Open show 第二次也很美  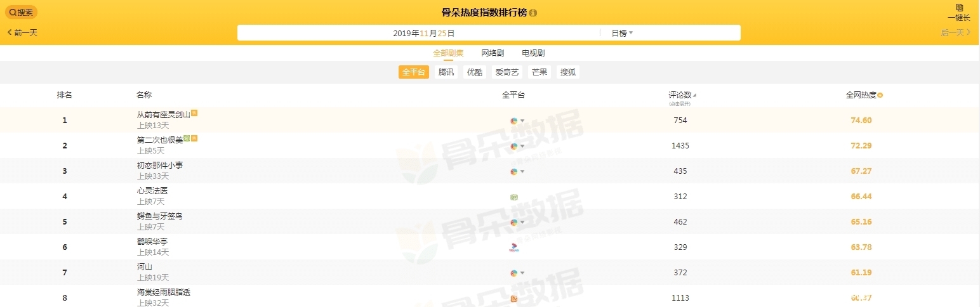(160, 140)
